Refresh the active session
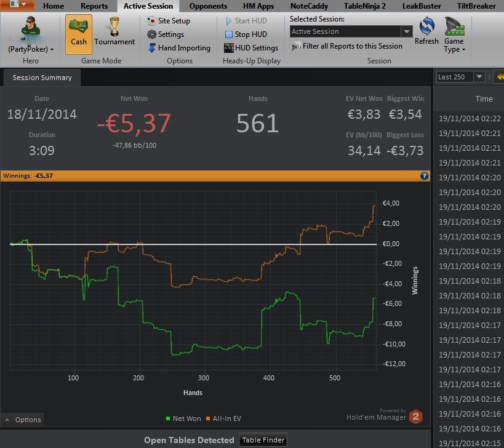Screen dimensions: 504x448 [x=426, y=31]
